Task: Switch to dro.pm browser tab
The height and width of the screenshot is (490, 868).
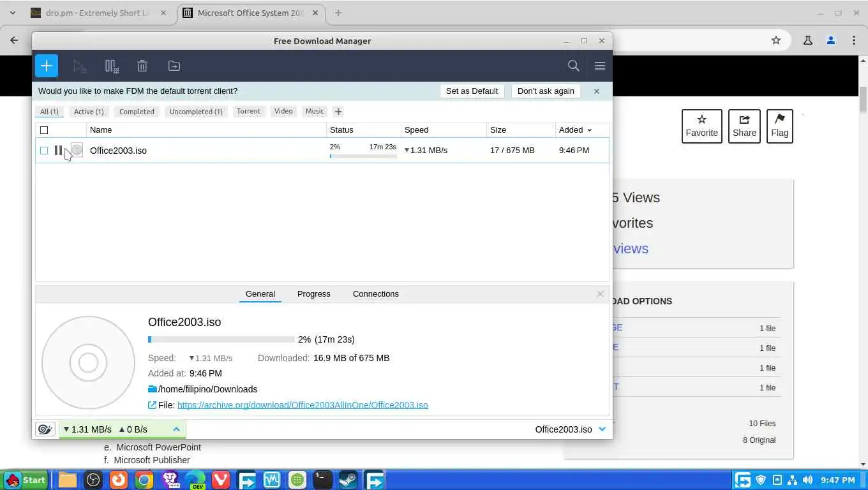Action: [x=99, y=13]
